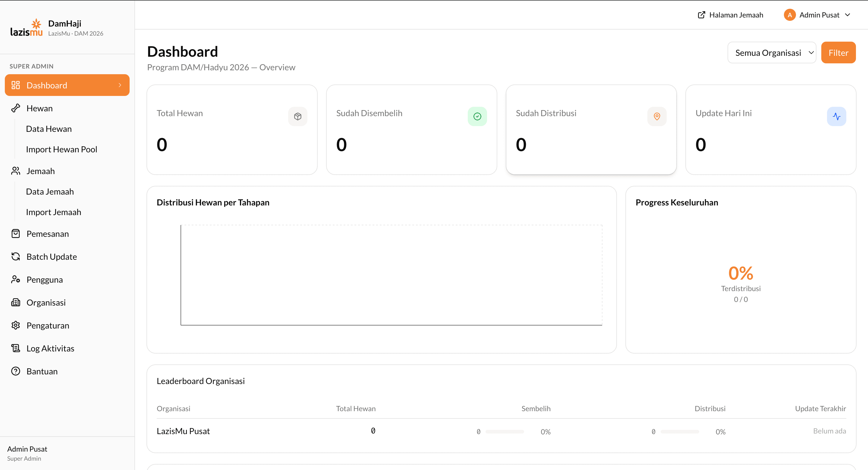The image size is (868, 470).
Task: Click the orange Filter button
Action: coord(838,52)
